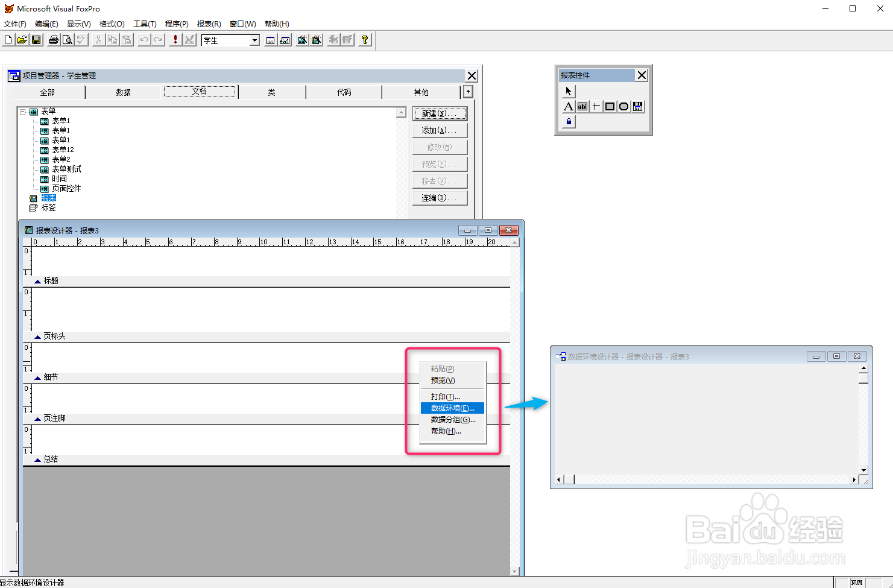Click the Report wizard toolbar icon
893x588 pixels.
coord(316,40)
